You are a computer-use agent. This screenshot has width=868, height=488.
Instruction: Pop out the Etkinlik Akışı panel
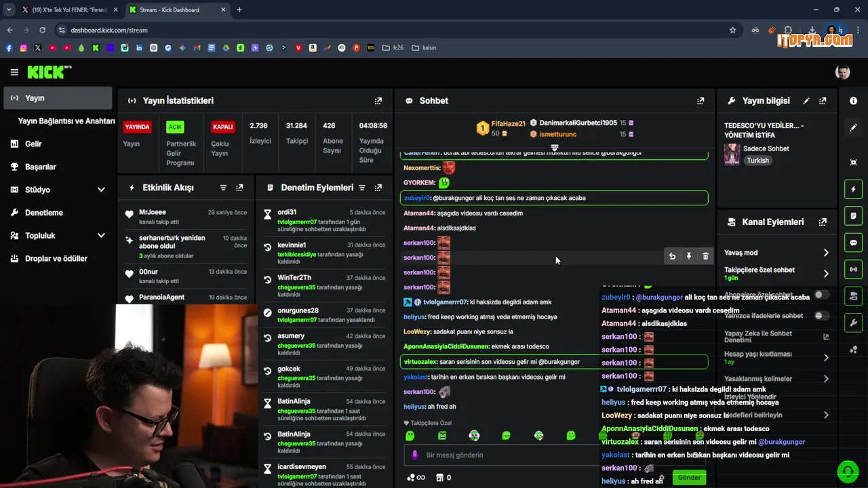[x=239, y=187]
